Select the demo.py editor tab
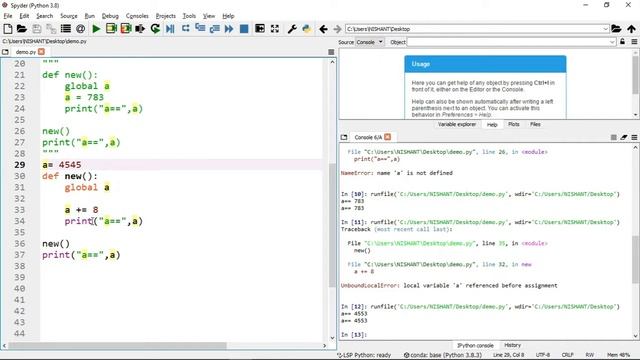The height and width of the screenshot is (360, 640). point(25,52)
